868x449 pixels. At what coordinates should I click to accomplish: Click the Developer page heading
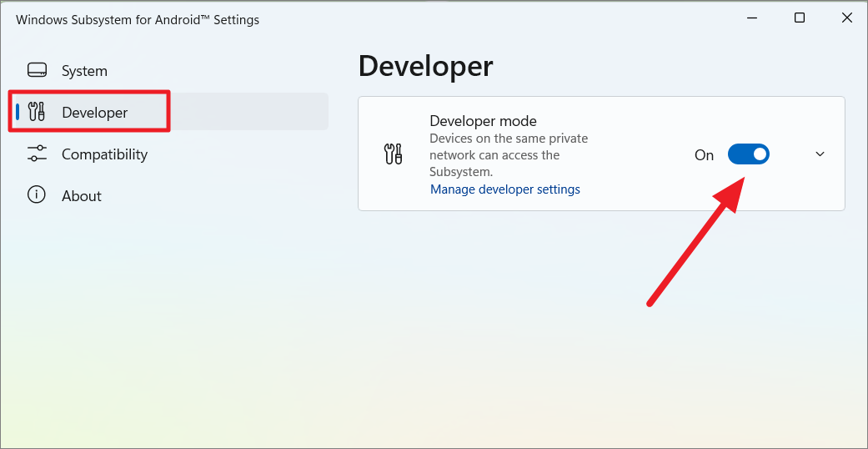click(426, 66)
